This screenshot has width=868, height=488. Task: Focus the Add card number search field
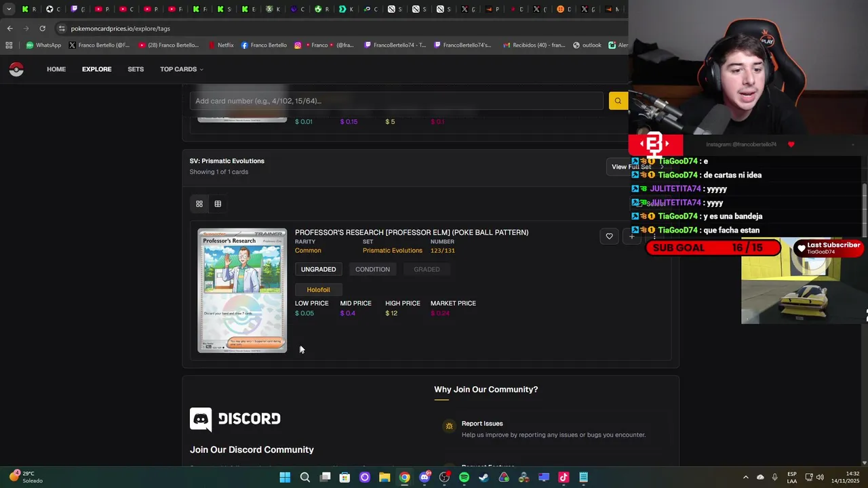tap(397, 101)
